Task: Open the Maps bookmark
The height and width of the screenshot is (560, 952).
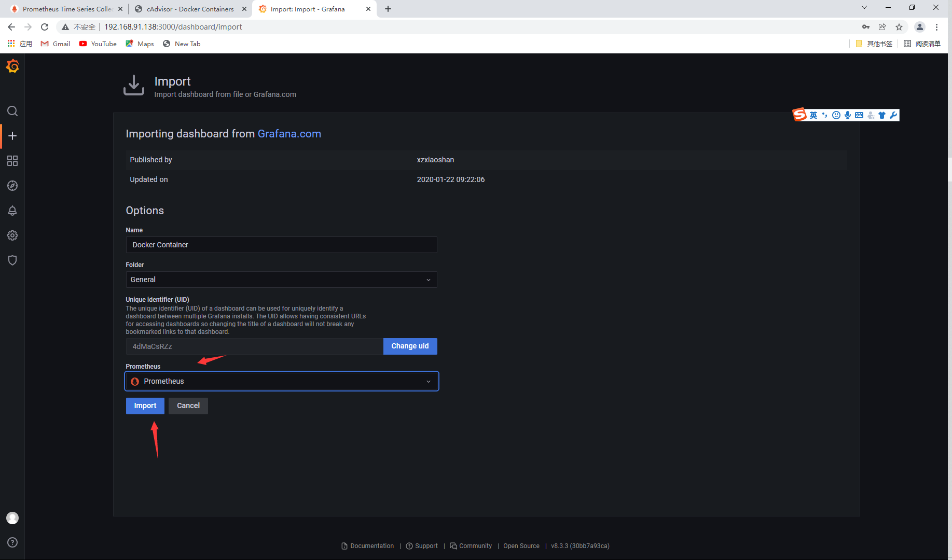Action: (x=140, y=44)
